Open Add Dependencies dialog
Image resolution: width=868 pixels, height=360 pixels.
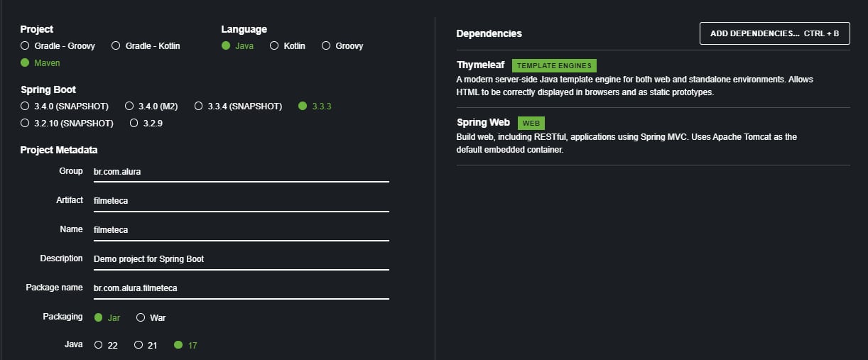[x=774, y=33]
